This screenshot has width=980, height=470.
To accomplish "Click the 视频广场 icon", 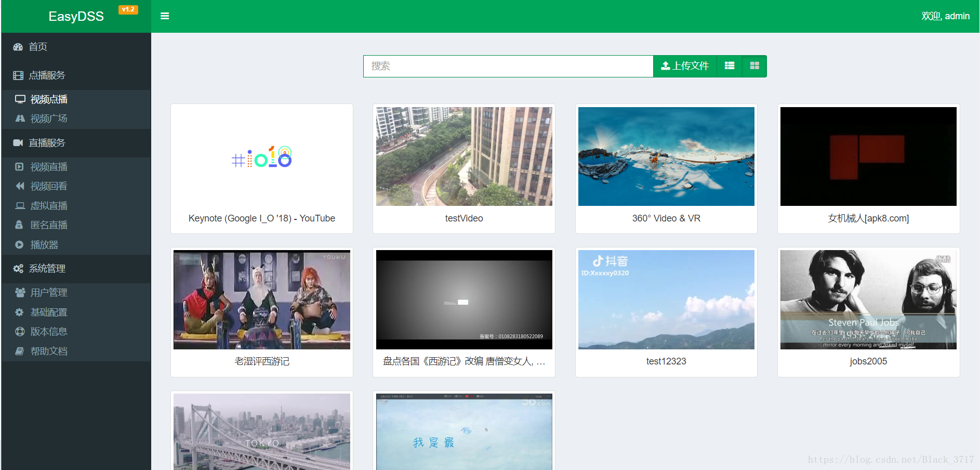I will click(x=20, y=119).
